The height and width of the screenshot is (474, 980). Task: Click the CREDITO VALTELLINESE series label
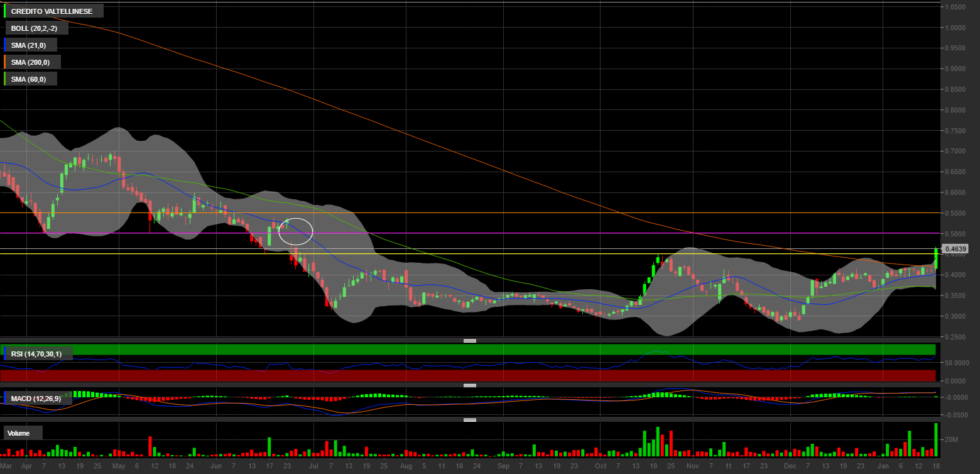pyautogui.click(x=52, y=11)
